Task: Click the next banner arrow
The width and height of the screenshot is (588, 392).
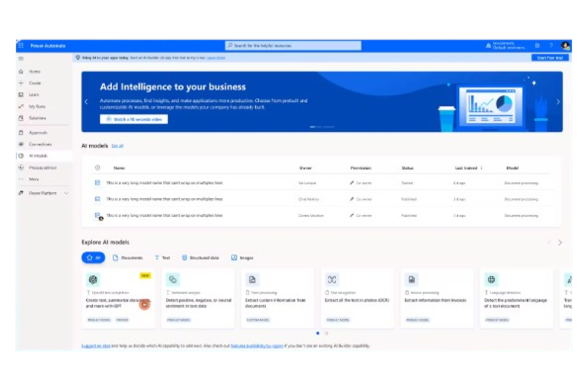Action: [x=558, y=102]
